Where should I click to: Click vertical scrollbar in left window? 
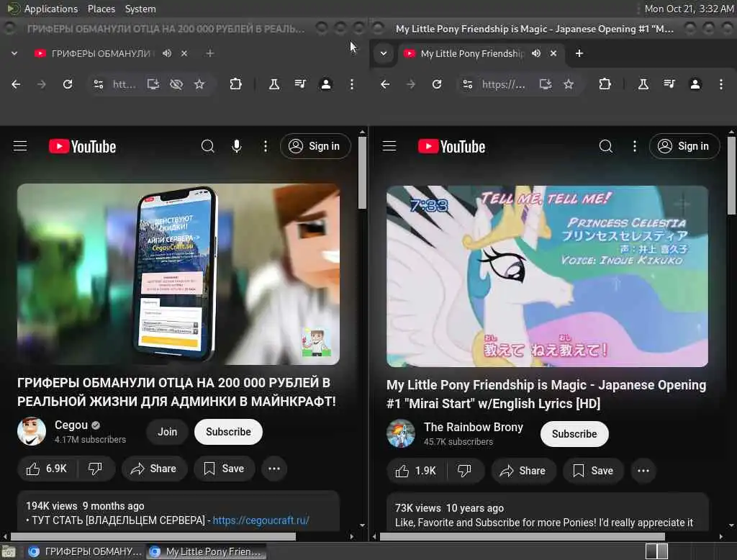click(362, 173)
